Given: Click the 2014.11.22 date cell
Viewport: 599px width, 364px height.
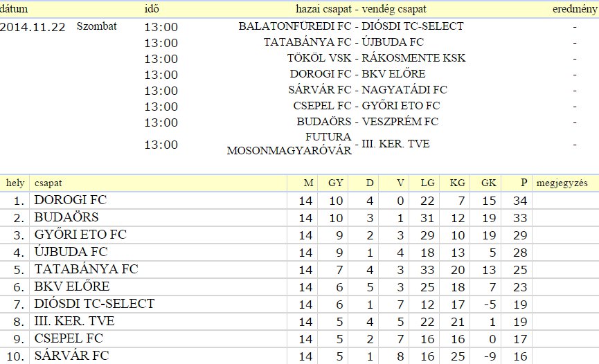Looking at the screenshot, I should pos(33,27).
